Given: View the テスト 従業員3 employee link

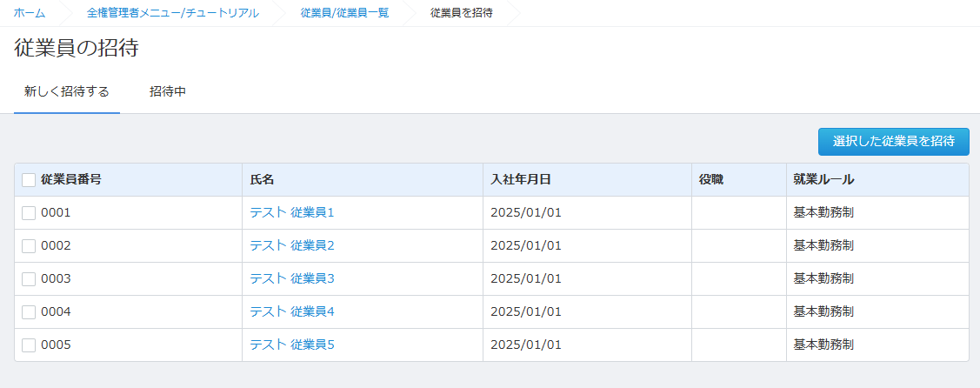Looking at the screenshot, I should click(291, 278).
